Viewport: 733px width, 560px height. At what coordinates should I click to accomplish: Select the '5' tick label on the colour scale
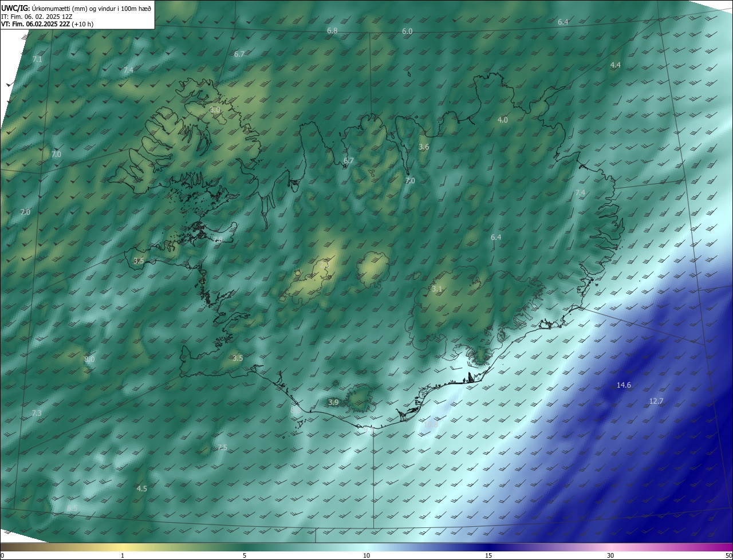tap(245, 555)
